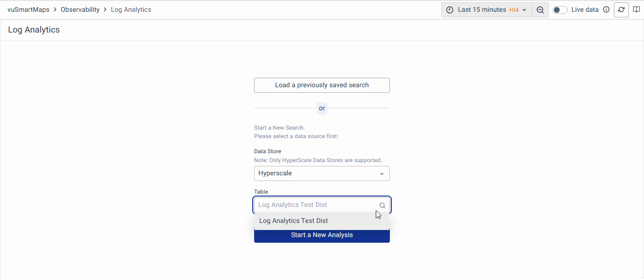Select Log Analytics Test Dist option
The height and width of the screenshot is (279, 644).
294,221
